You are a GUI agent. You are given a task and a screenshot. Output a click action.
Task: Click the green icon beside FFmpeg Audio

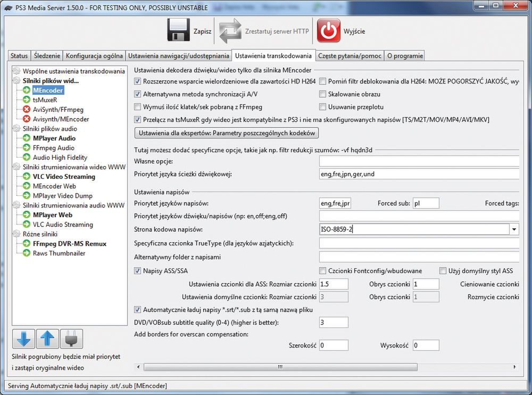(x=27, y=147)
